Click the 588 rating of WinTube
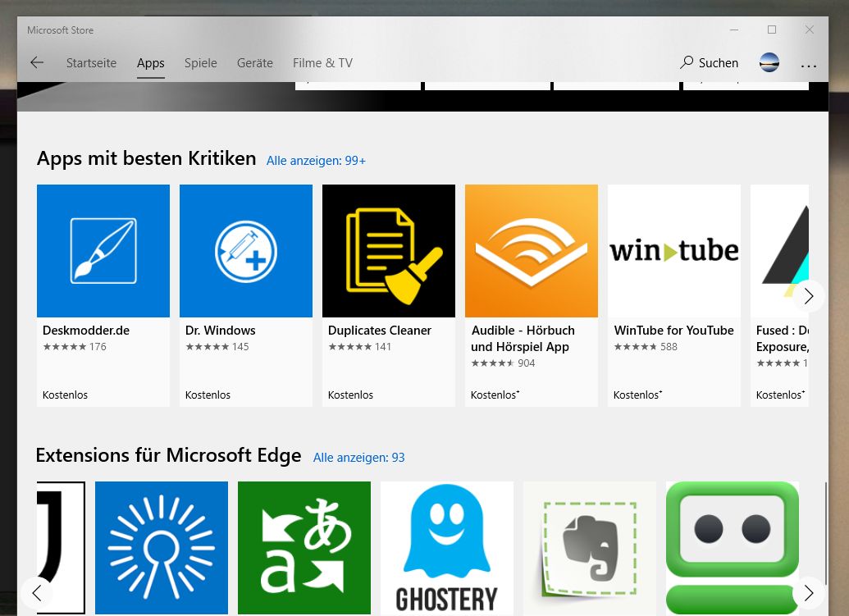 [646, 347]
